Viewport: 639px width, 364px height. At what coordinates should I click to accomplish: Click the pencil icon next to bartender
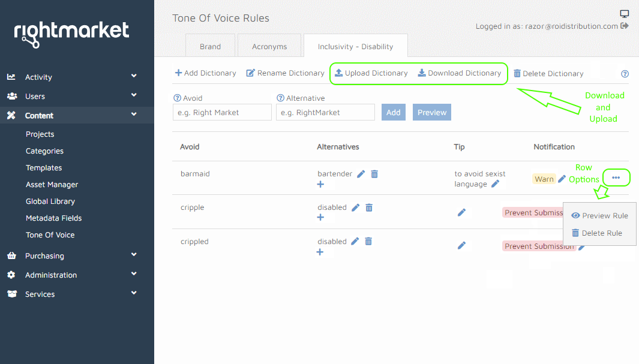click(x=361, y=174)
